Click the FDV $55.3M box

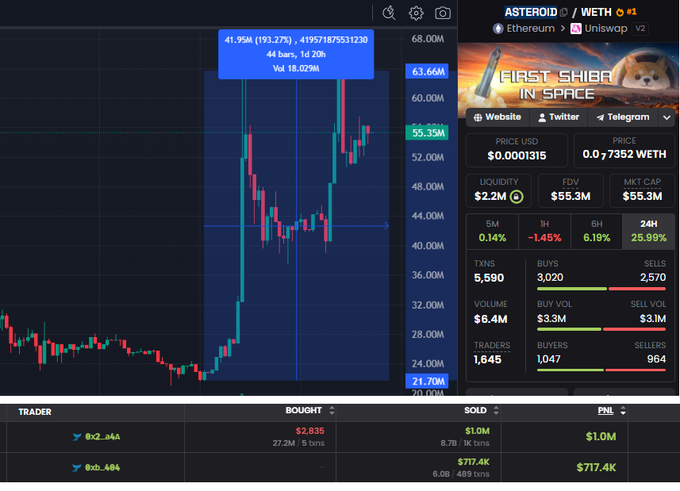point(570,190)
